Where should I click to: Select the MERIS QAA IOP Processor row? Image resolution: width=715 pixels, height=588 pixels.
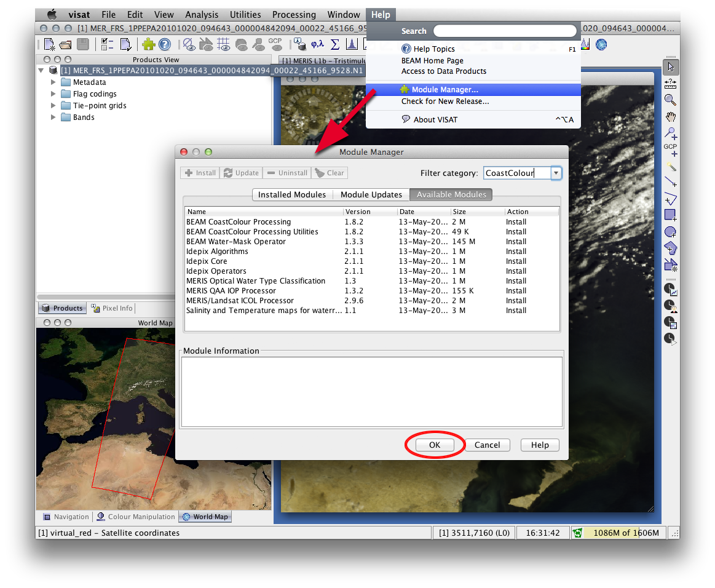[372, 290]
